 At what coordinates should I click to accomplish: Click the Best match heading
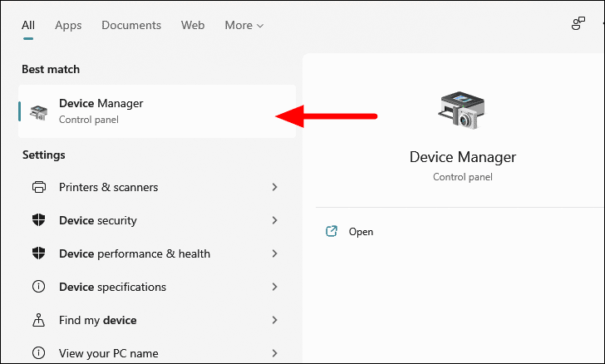point(51,70)
